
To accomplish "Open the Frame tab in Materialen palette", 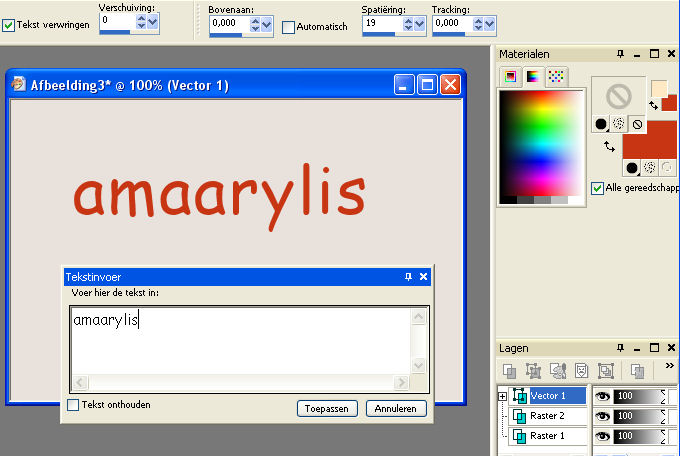I will [x=510, y=77].
